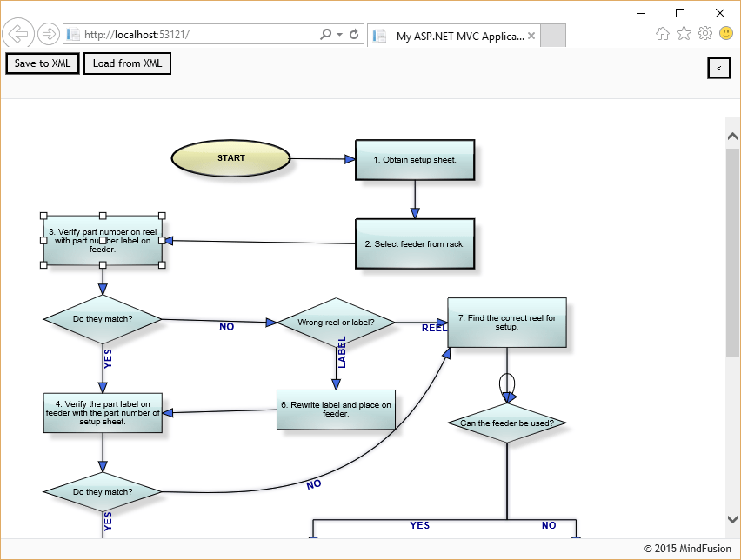This screenshot has height=560, width=741.
Task: Open the favorites star panel
Action: click(x=684, y=33)
